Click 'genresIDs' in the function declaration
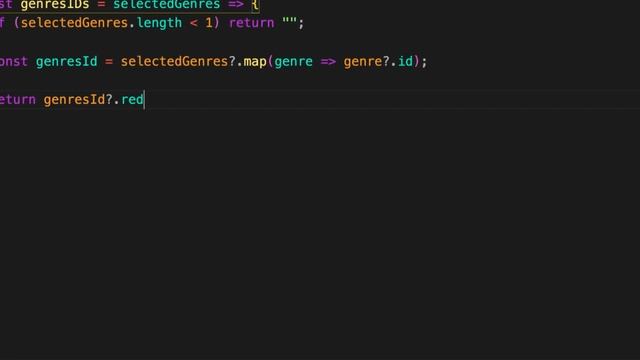Viewport: 640px width, 360px height. tap(55, 4)
